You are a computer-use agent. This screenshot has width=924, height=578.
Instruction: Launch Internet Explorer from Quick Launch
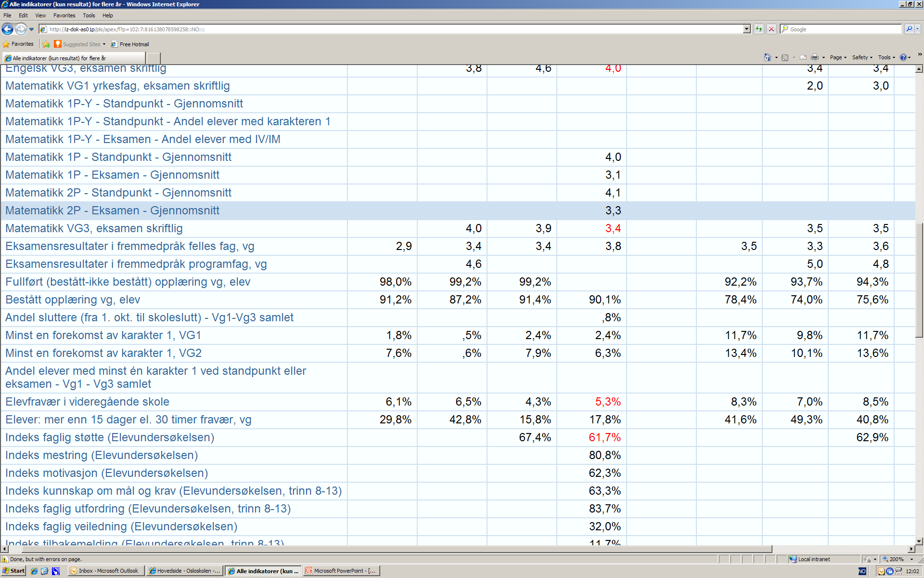coord(34,571)
